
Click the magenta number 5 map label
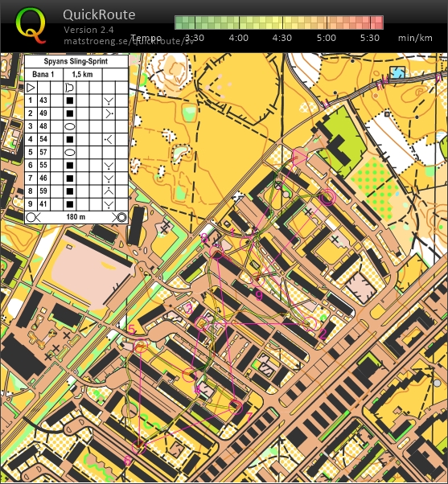coord(132,330)
